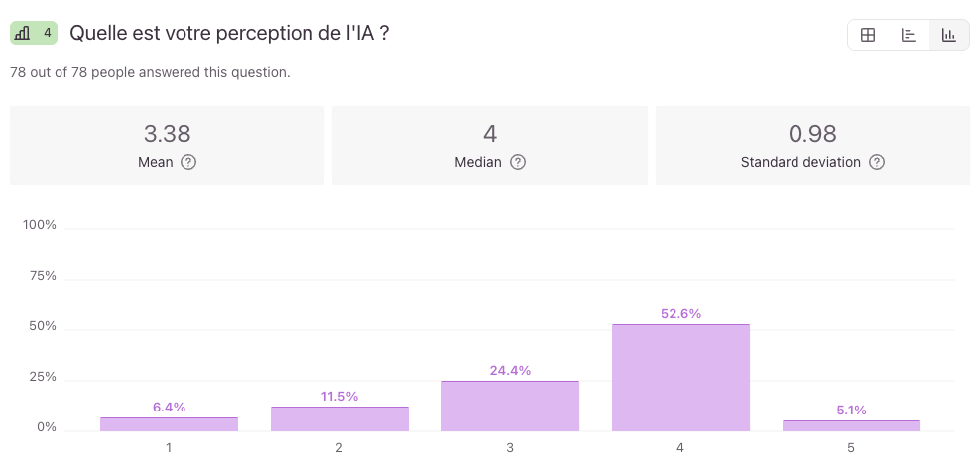This screenshot has height=470, width=980.
Task: Click the 3.38 Mean statistic card
Action: tap(167, 146)
